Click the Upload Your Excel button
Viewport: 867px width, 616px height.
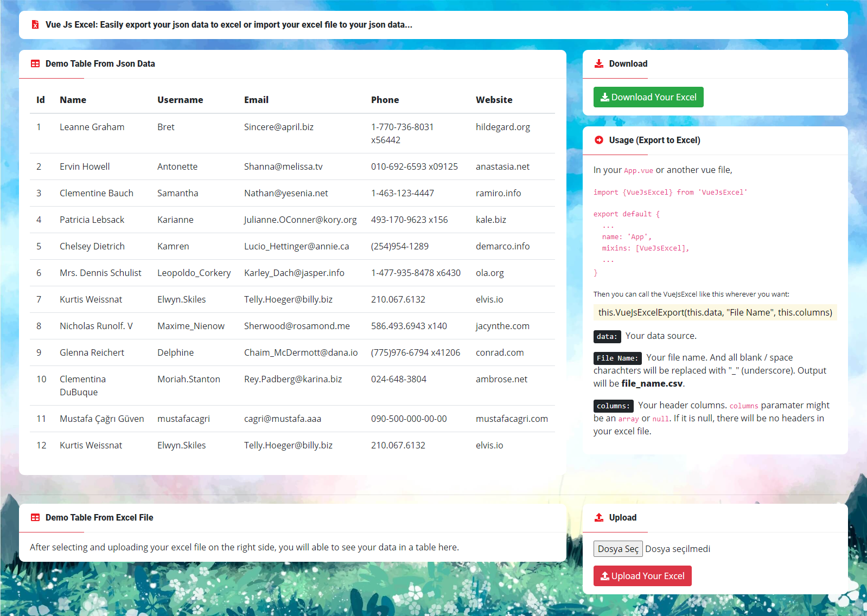click(x=642, y=576)
